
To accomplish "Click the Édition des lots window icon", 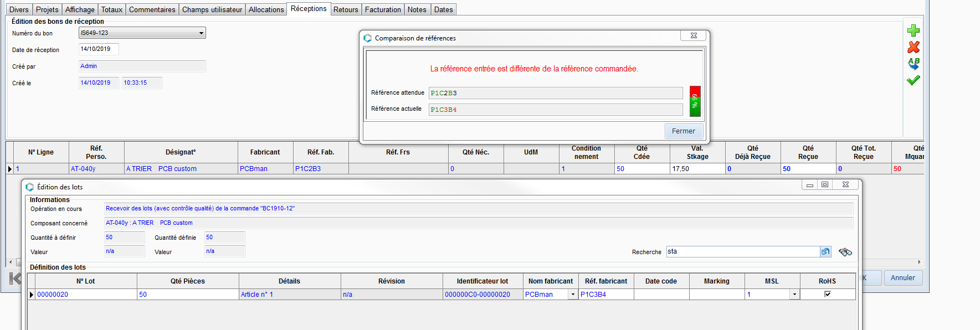I will coord(29,187).
